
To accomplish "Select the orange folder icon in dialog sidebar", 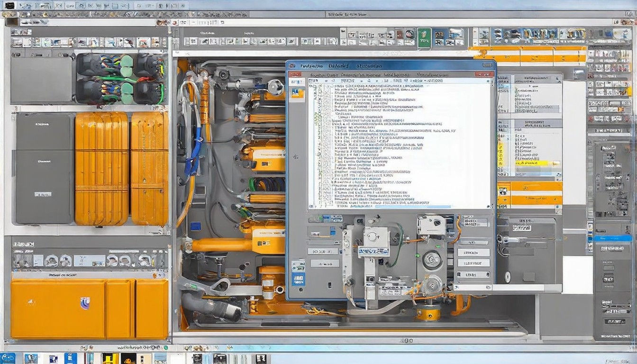I will 298,93.
